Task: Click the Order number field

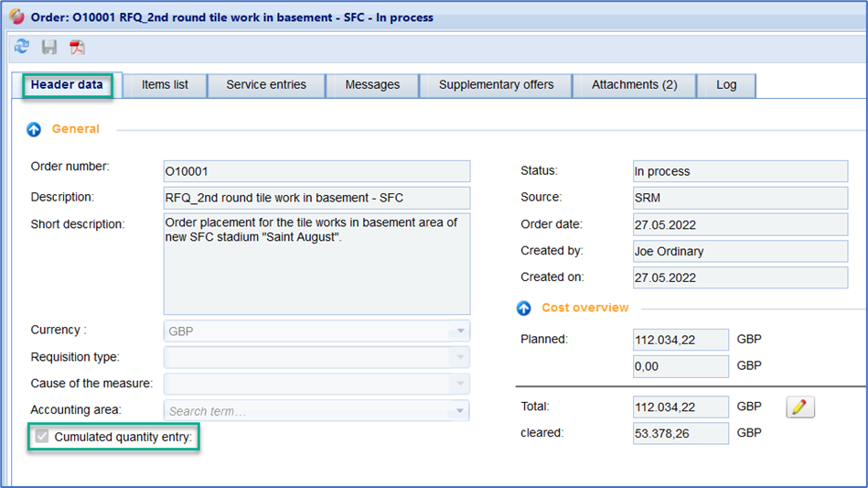Action: pyautogui.click(x=316, y=171)
